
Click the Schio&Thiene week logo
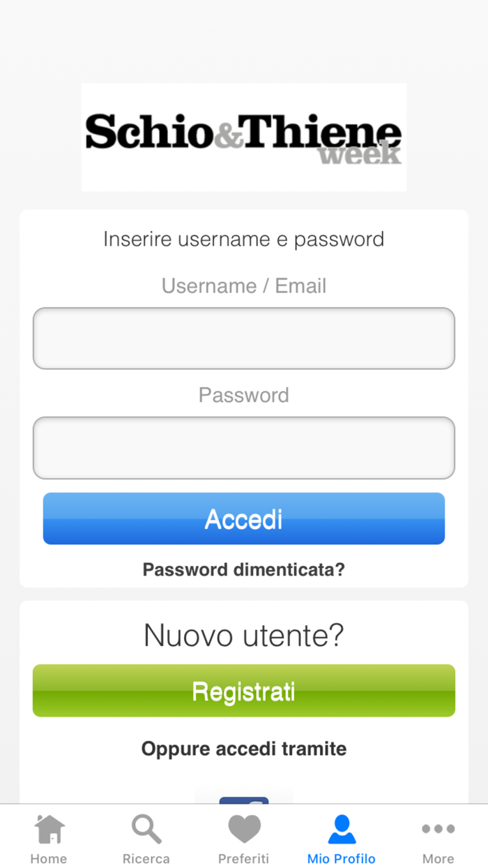pyautogui.click(x=244, y=137)
